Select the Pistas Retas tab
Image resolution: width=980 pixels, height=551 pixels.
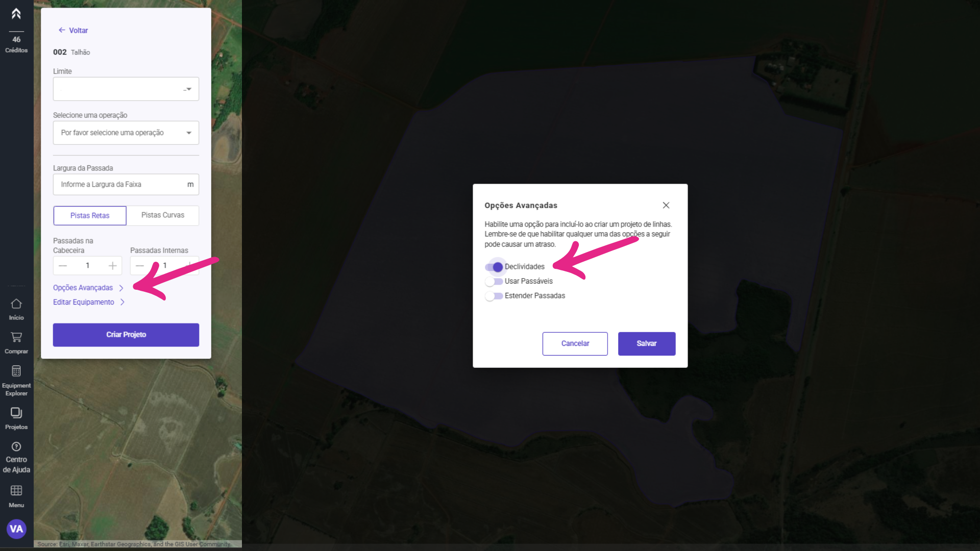90,216
